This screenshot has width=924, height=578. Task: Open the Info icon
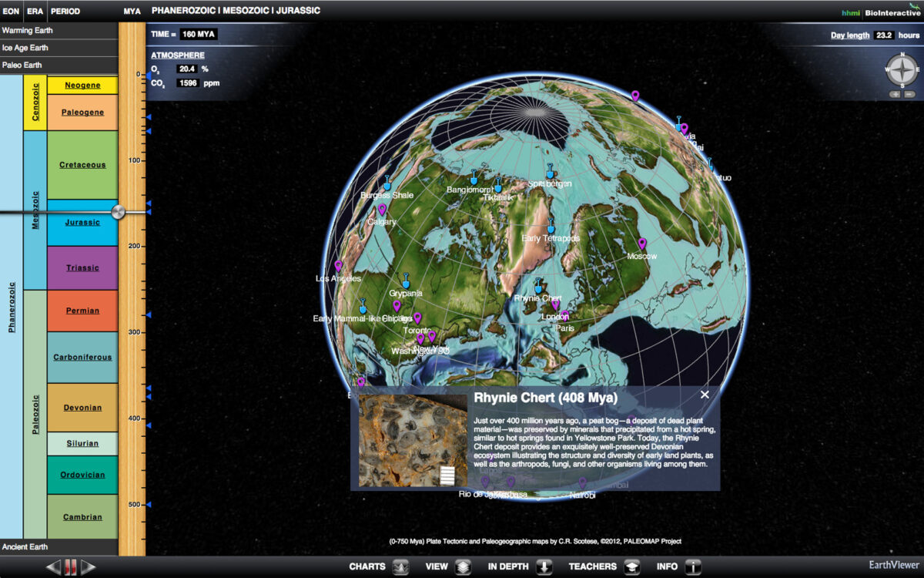tap(693, 566)
